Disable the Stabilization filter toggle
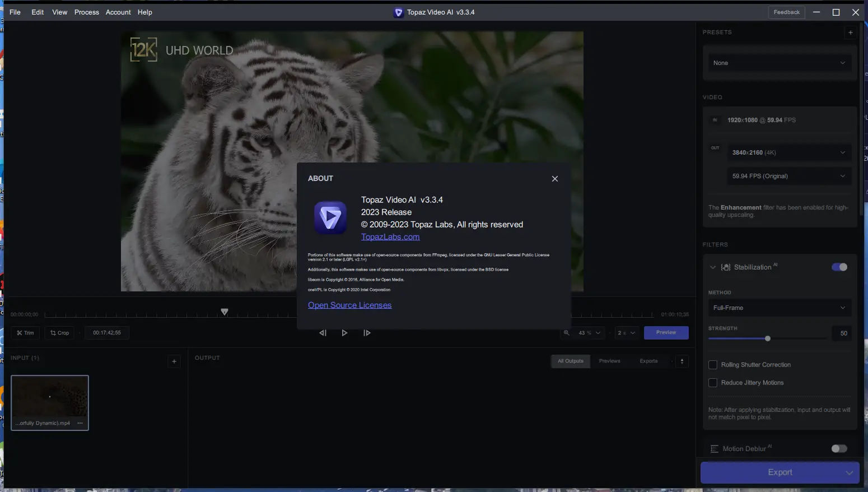This screenshot has height=492, width=868. point(839,267)
